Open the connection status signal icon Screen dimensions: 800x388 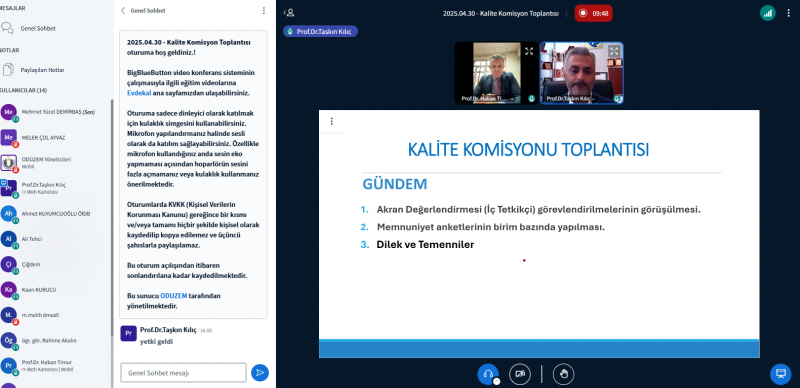[x=767, y=13]
